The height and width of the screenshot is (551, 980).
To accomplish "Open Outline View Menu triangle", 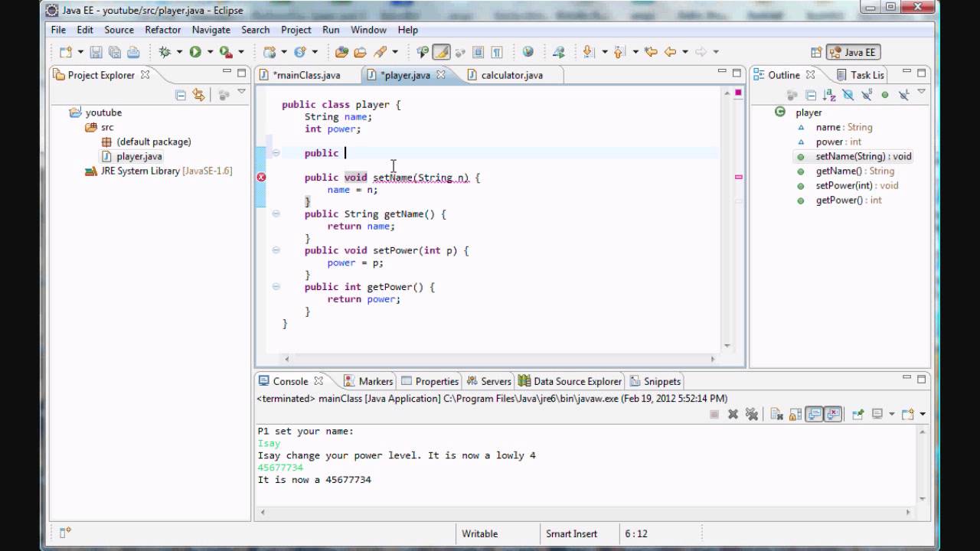I will (x=922, y=93).
